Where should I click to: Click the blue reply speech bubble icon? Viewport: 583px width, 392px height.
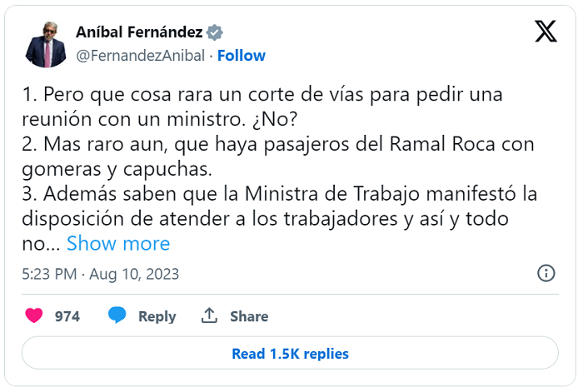tap(117, 315)
